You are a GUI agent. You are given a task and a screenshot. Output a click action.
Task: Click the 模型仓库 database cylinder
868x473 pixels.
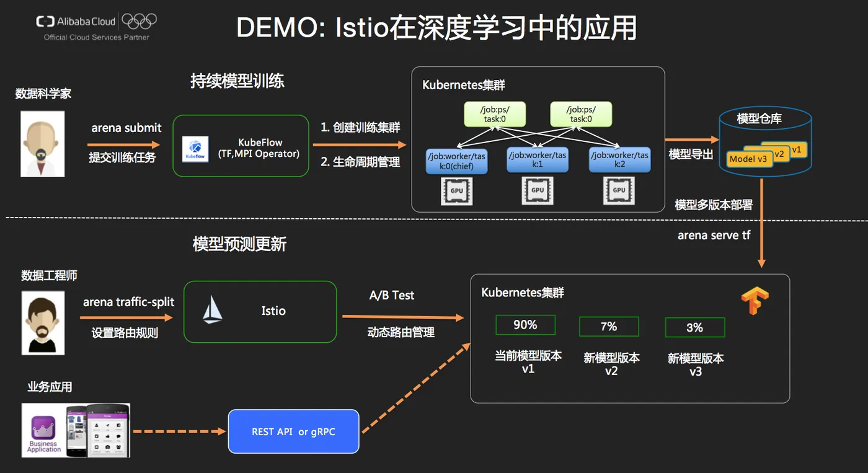[x=765, y=141]
